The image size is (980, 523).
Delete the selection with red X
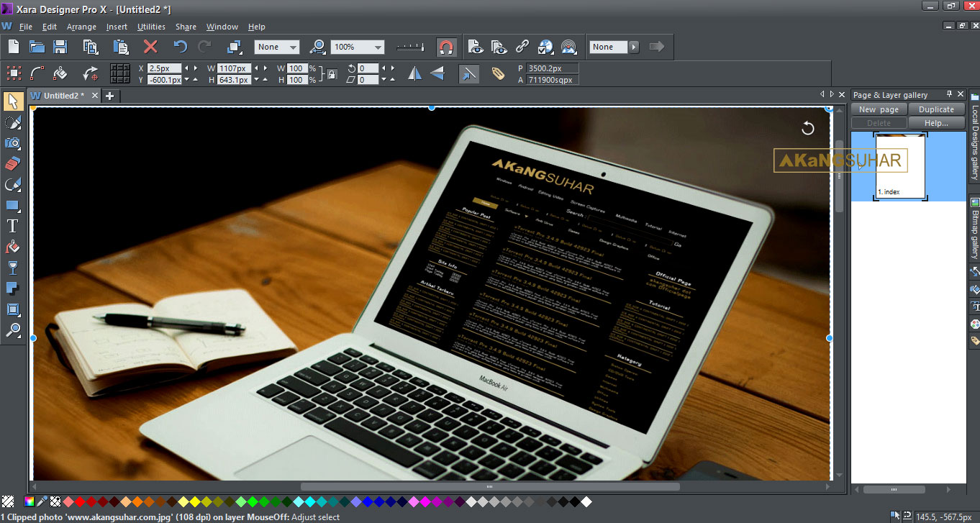point(150,47)
